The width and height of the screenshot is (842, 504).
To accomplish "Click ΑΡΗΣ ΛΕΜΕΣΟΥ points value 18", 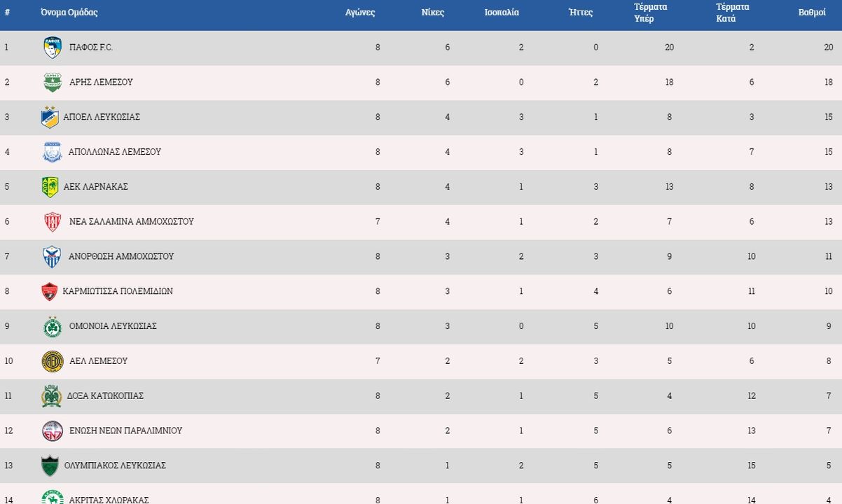I will (x=829, y=83).
